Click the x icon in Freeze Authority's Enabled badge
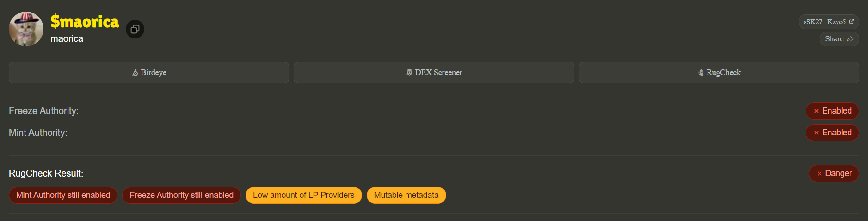 816,111
